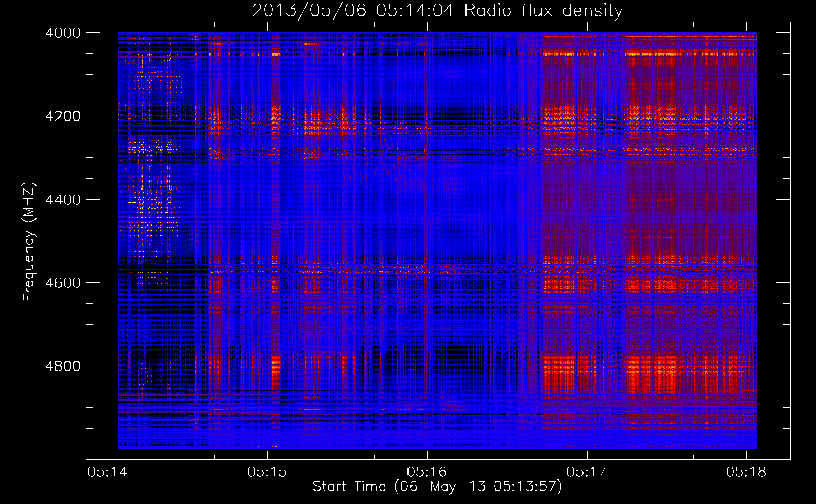Screen dimensions: 816x504
Task: Click the 4600 frequency axis label
Action: tap(63, 283)
